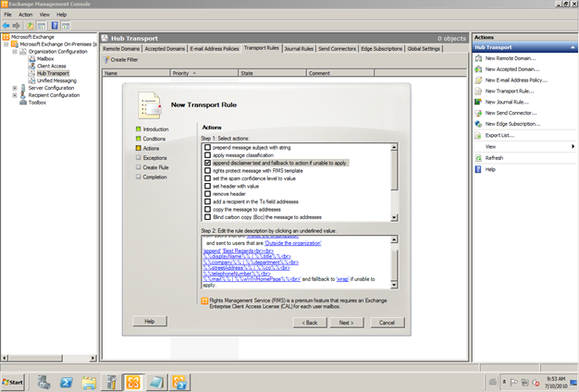Click the New Journal Rule action icon
579x392 pixels.
click(x=478, y=102)
